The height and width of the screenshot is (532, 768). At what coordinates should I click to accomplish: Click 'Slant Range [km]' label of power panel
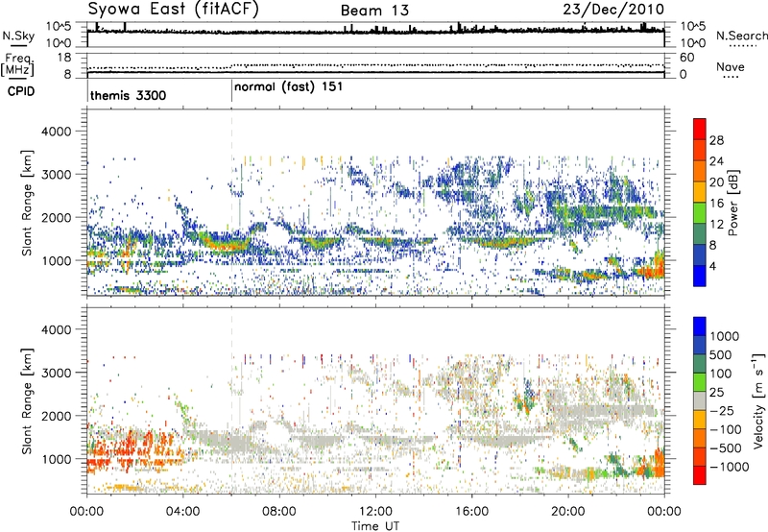click(x=27, y=203)
